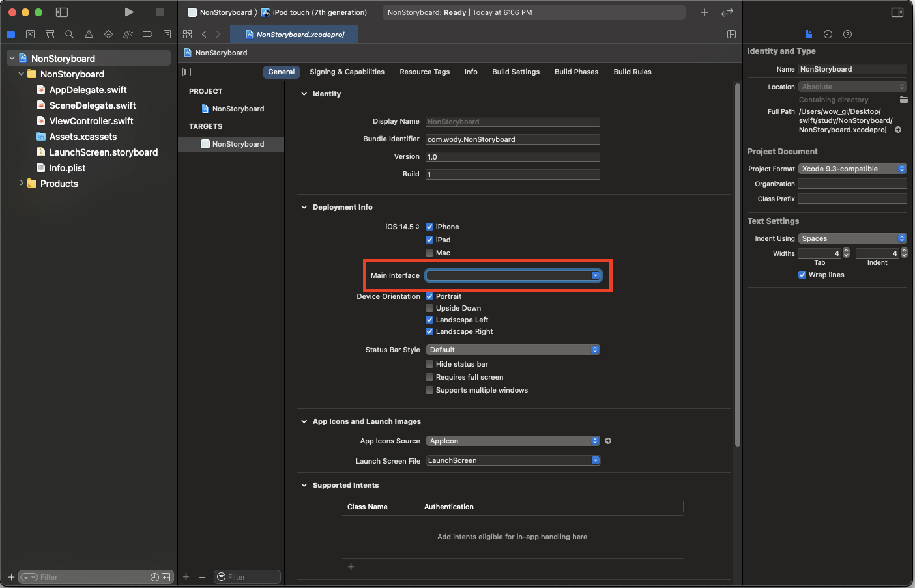Image resolution: width=915 pixels, height=588 pixels.
Task: Toggle the navigator sidebar
Action: click(62, 12)
